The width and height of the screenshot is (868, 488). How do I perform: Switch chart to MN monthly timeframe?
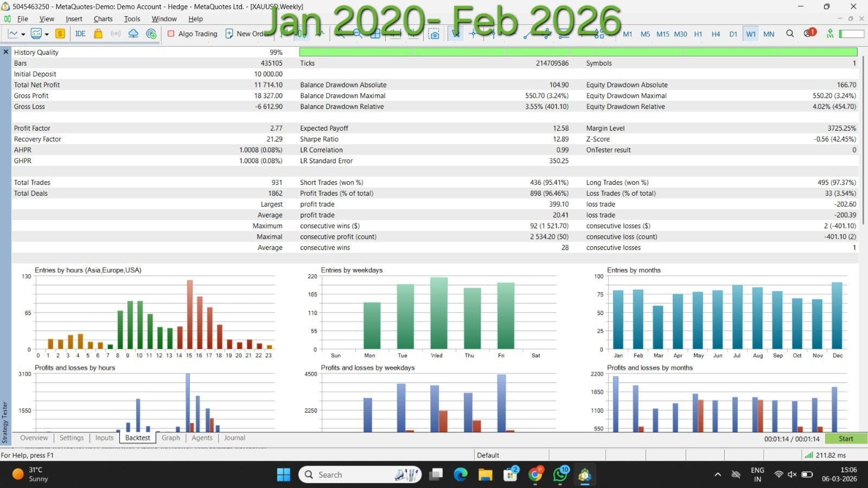pos(769,34)
